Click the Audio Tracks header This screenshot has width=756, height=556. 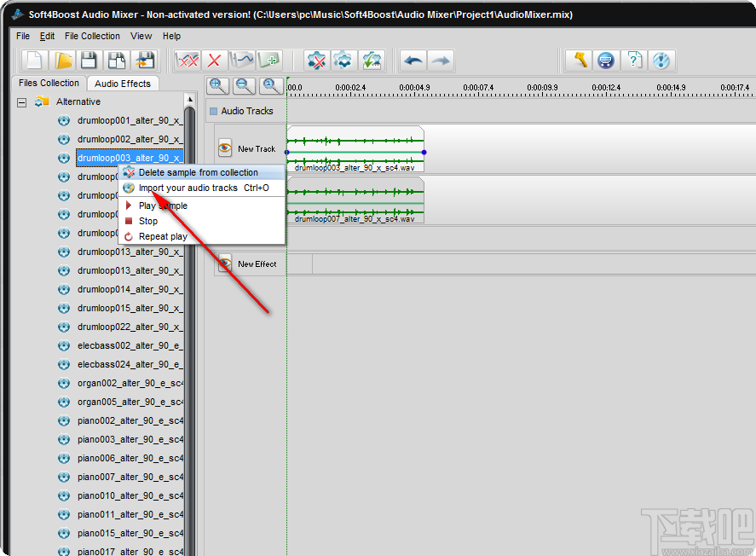(247, 111)
